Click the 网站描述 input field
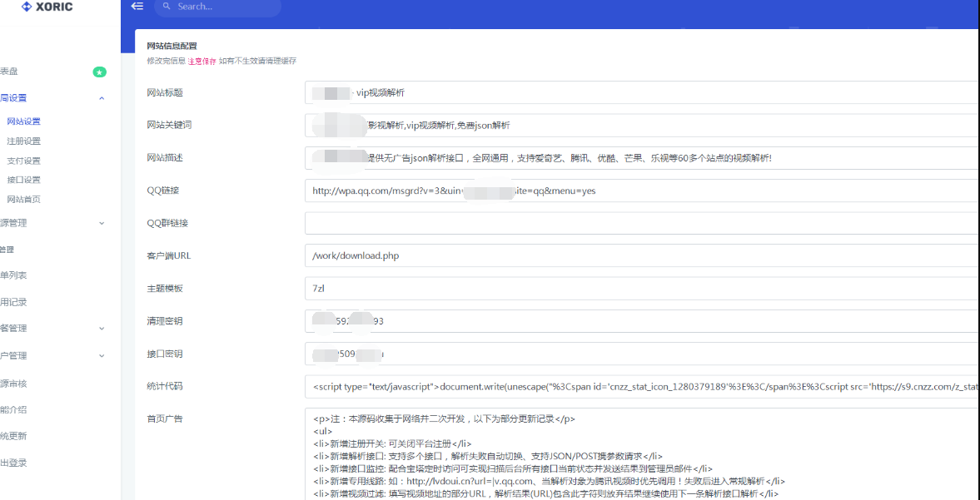980x500 pixels. pos(642,158)
